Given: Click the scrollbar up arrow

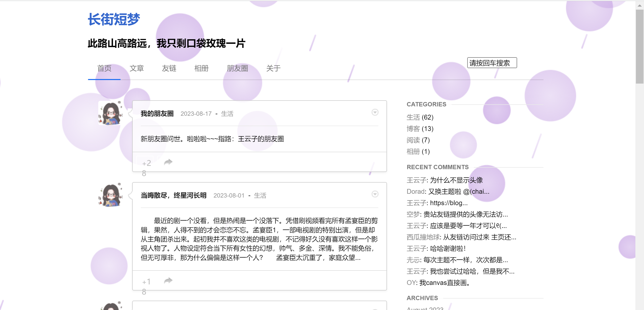Looking at the screenshot, I should 640,5.
